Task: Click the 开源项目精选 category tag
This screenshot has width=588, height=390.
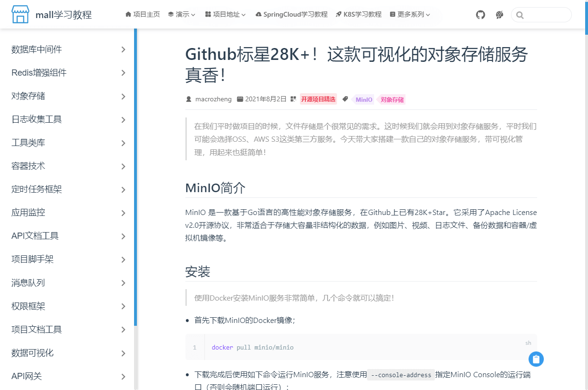Action: pyautogui.click(x=318, y=99)
